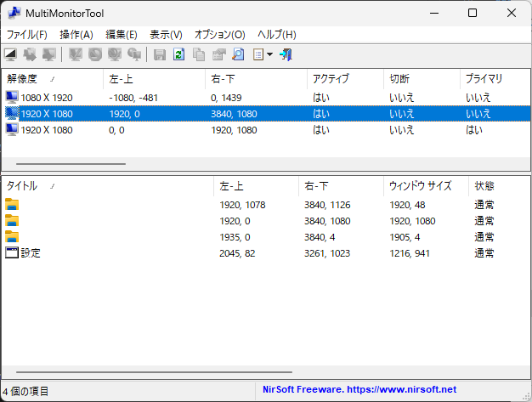Viewport: 532px width, 402px height.
Task: Select the 1080 X 1920 monitor row
Action: [x=266, y=98]
